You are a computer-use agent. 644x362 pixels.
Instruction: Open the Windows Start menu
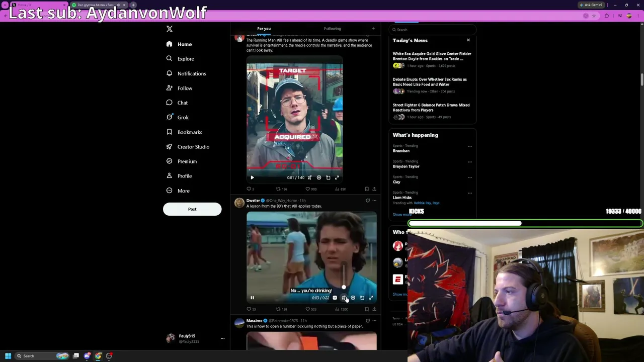[8, 356]
